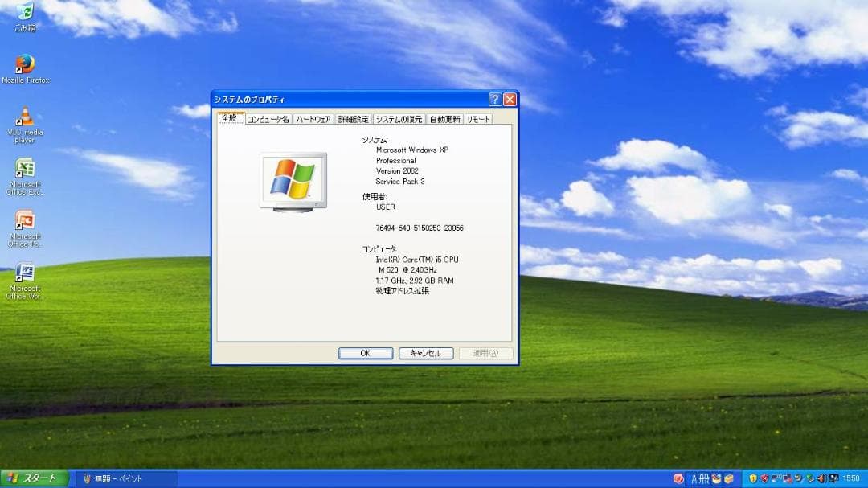The width and height of the screenshot is (868, 488).
Task: Click the volume speaker icon in system tray
Action: [821, 478]
